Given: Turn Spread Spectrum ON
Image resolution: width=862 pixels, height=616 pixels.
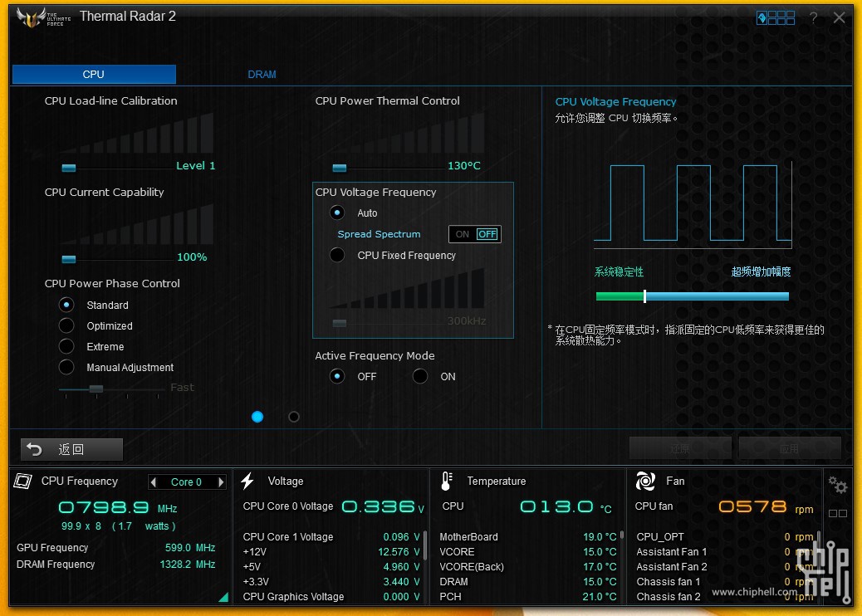Looking at the screenshot, I should click(x=463, y=234).
